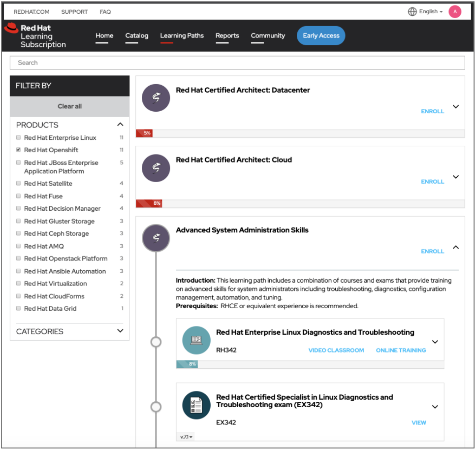Click the RH342 course laptop icon
Viewport: 476px width, 450px height.
pos(196,340)
